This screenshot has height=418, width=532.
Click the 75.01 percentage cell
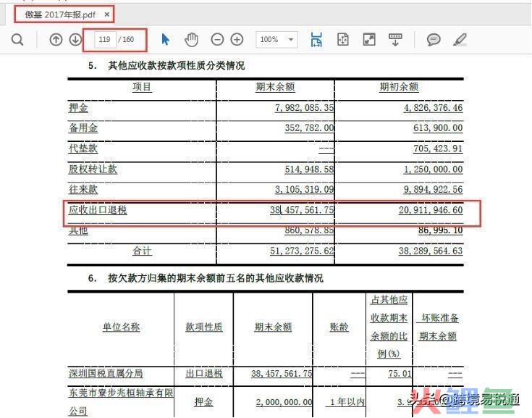400,373
